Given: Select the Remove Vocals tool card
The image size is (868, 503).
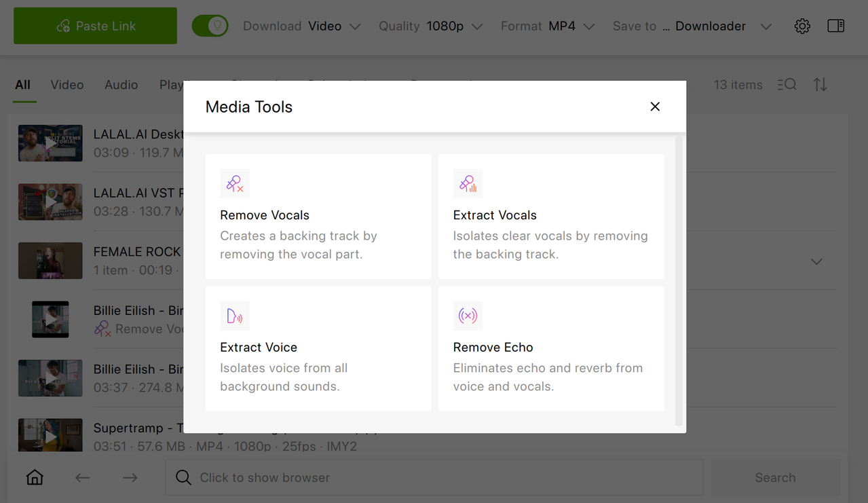Looking at the screenshot, I should 318,217.
